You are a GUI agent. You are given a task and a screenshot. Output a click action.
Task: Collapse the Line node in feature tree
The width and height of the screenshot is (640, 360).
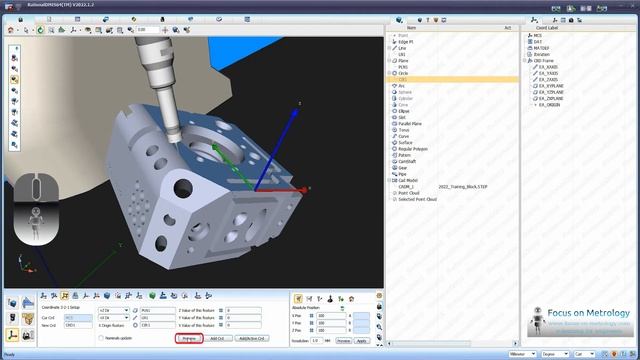coord(389,48)
